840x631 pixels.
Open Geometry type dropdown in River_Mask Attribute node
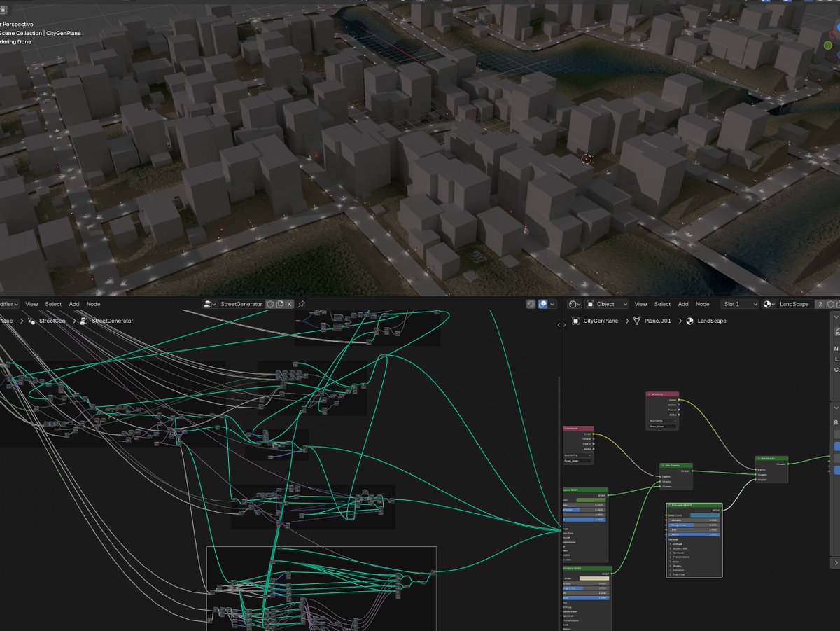coord(662,421)
